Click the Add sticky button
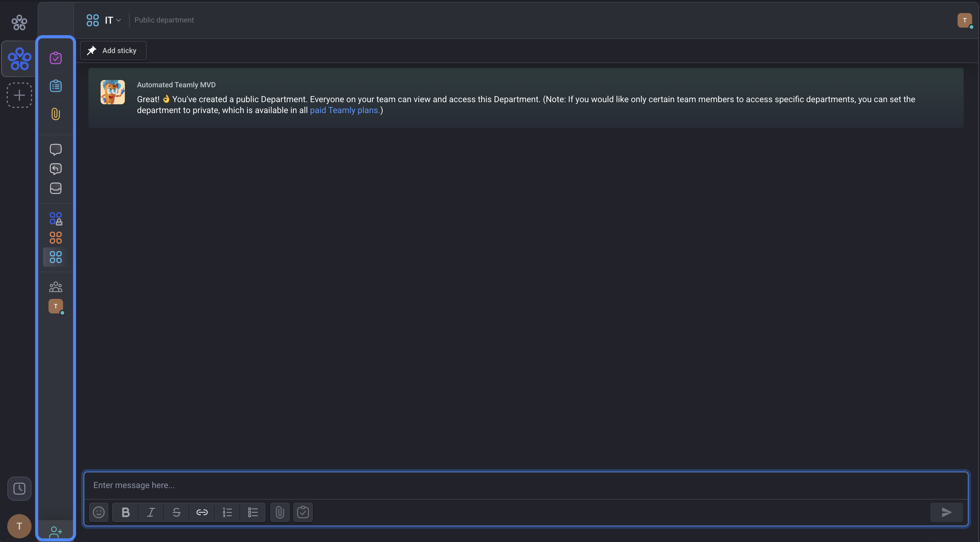Screen dimensions: 980x542 pyautogui.click(x=113, y=51)
